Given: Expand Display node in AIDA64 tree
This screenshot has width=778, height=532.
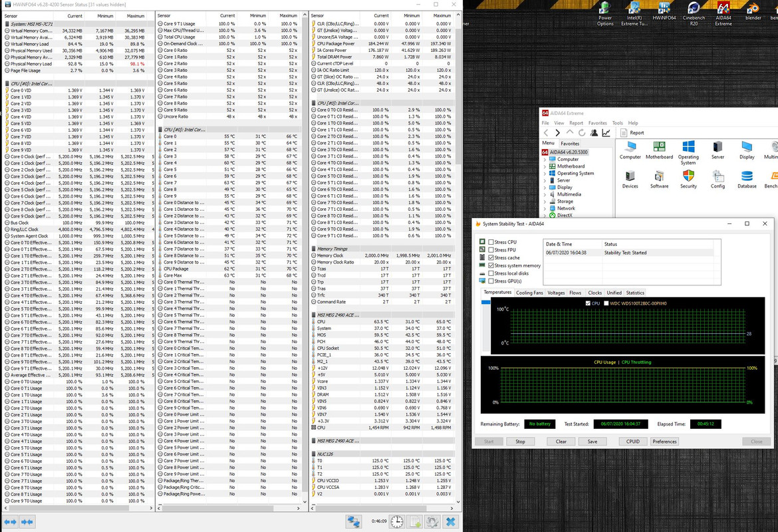Looking at the screenshot, I should tap(545, 187).
